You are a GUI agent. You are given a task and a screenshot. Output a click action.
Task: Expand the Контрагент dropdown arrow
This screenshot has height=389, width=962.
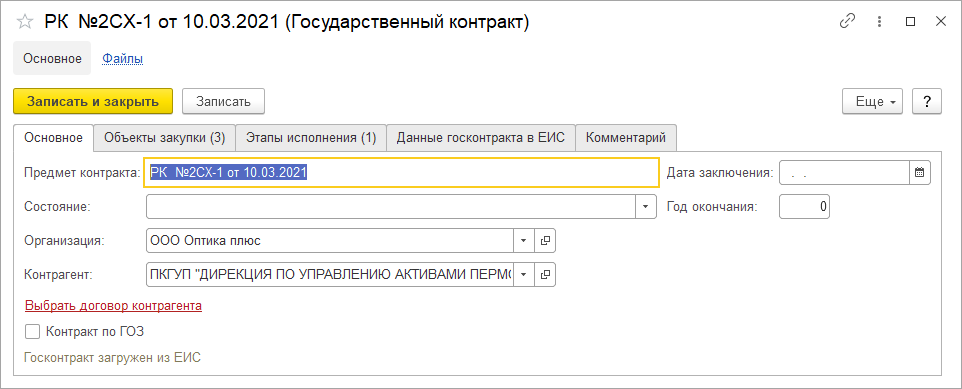coord(523,274)
